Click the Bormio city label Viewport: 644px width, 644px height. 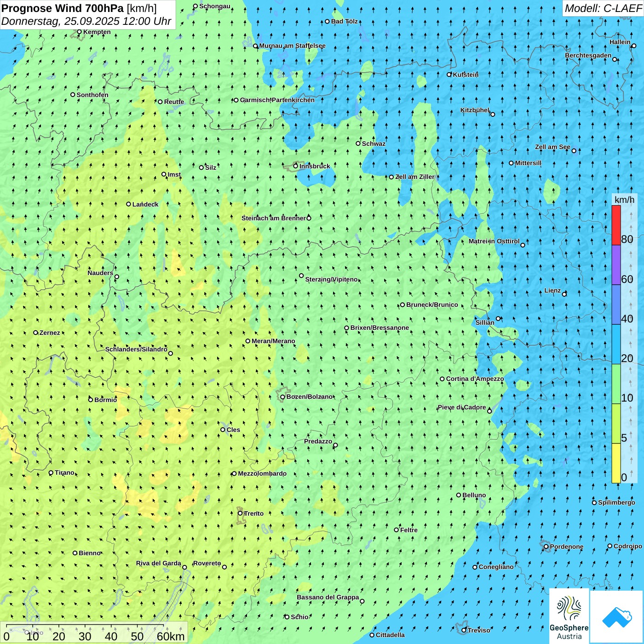tap(106, 400)
